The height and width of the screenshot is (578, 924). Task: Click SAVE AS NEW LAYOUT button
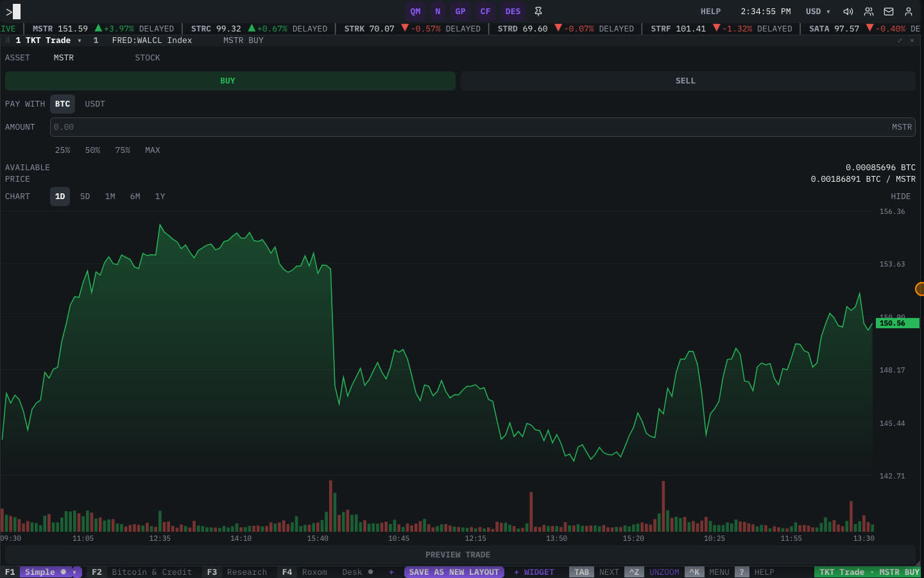pyautogui.click(x=454, y=572)
